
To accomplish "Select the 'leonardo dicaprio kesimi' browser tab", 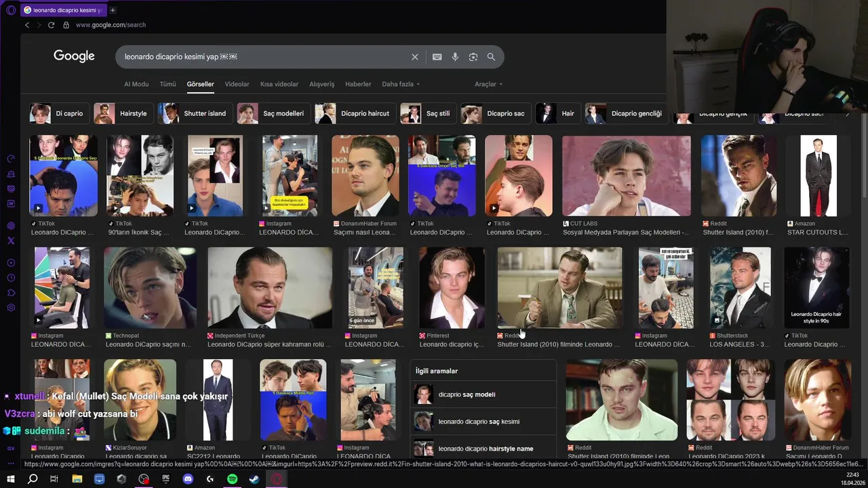I will coord(62,10).
